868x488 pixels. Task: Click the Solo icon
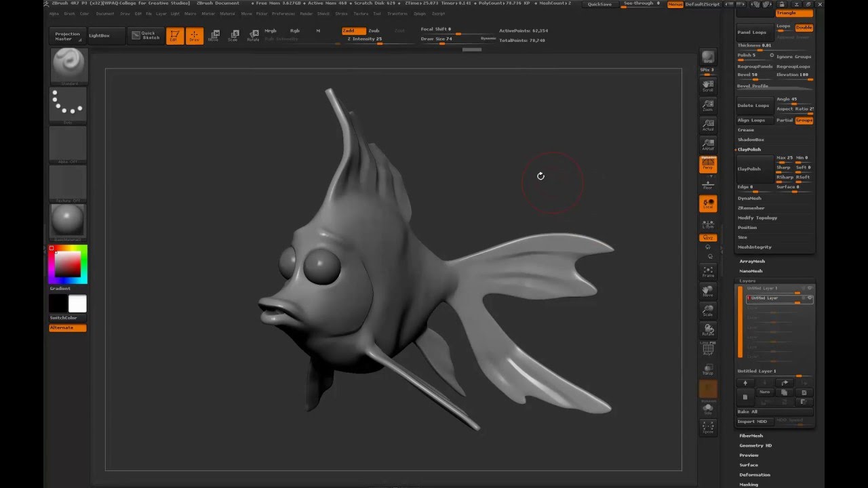[708, 408]
